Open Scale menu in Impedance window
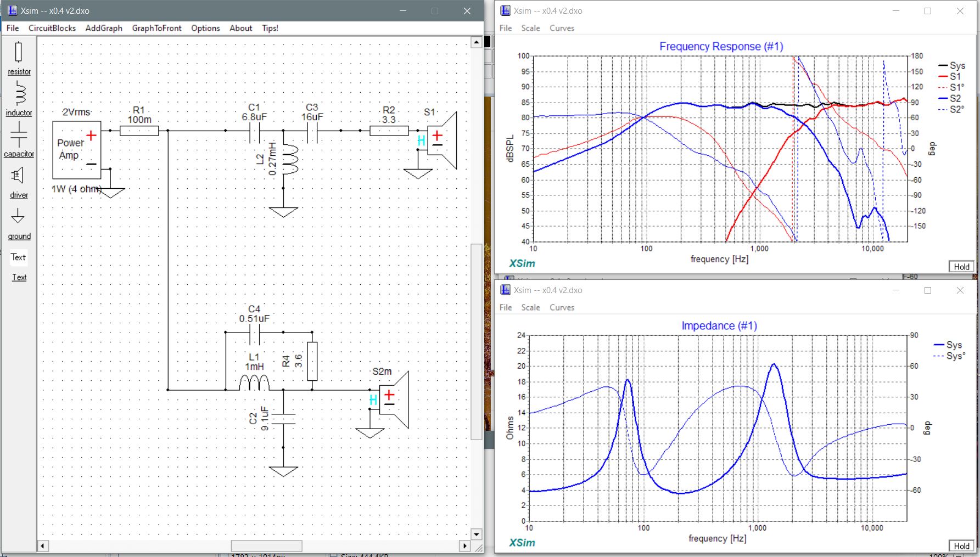980x557 pixels. point(530,307)
